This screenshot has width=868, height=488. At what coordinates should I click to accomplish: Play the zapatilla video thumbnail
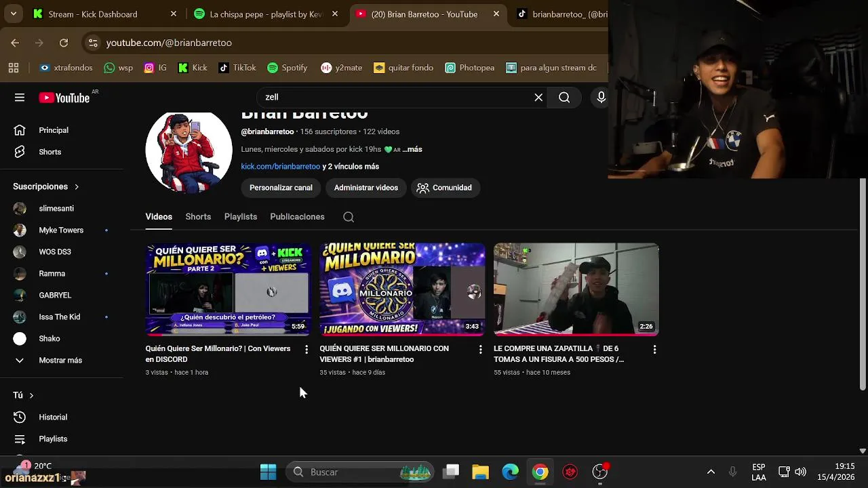click(576, 289)
